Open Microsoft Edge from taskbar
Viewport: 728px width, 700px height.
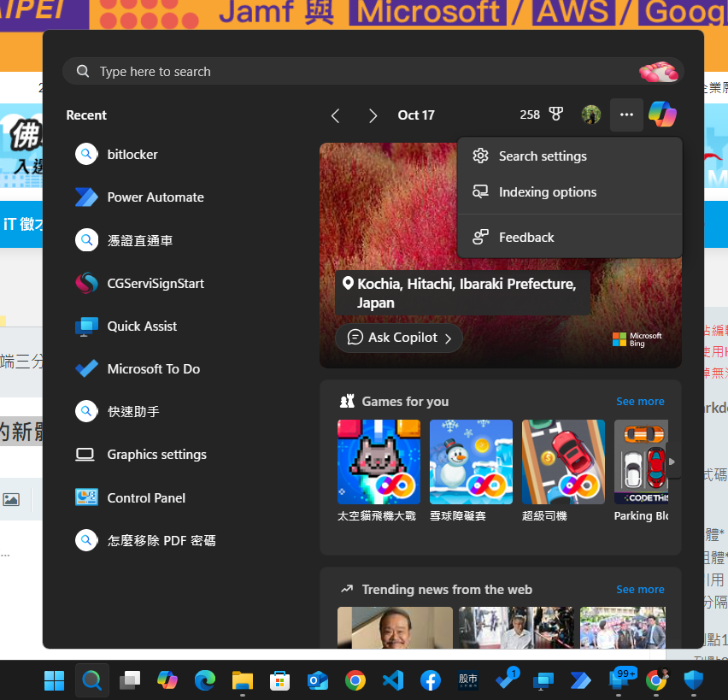205,681
